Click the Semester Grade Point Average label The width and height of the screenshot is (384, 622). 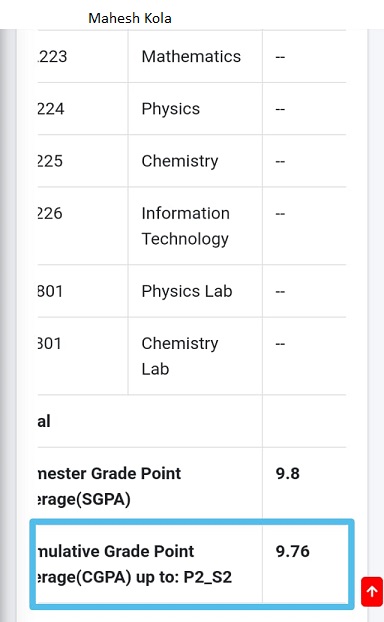(x=109, y=486)
